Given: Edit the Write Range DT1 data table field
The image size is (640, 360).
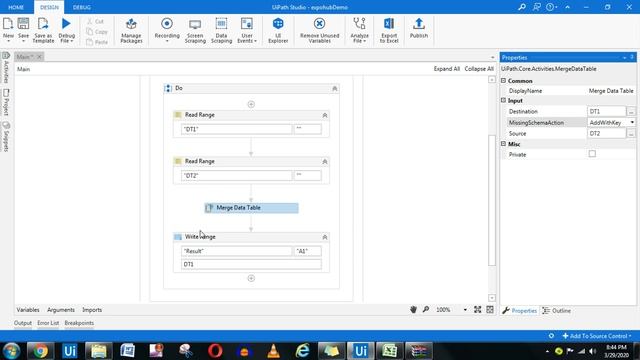Looking at the screenshot, I should point(251,264).
